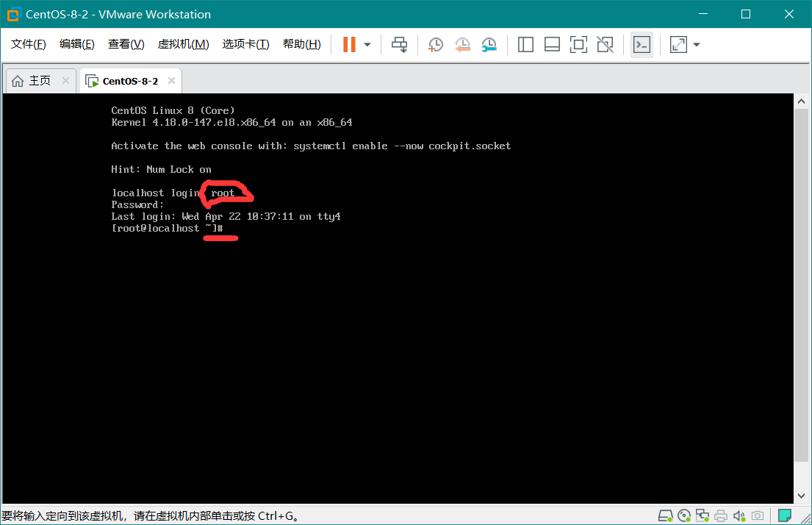
Task: Click the CD/DVD drive status icon
Action: point(684,515)
